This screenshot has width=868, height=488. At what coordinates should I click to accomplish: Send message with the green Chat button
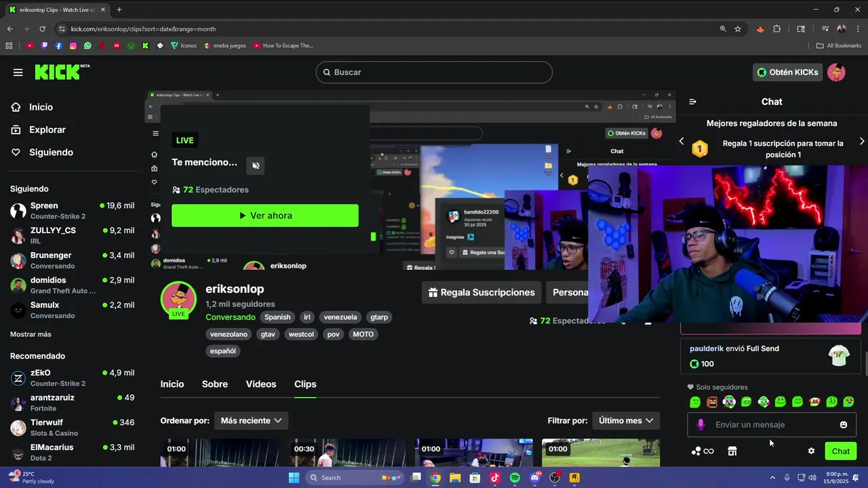840,451
